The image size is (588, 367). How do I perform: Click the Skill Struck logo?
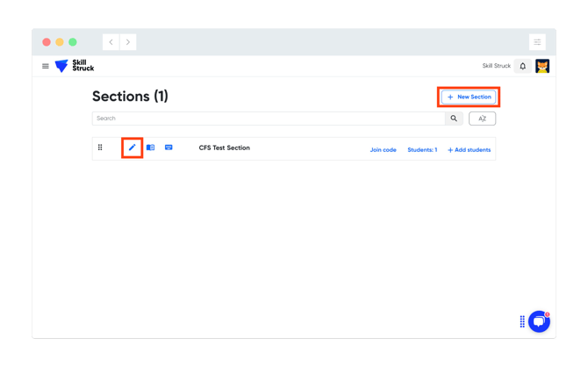75,66
